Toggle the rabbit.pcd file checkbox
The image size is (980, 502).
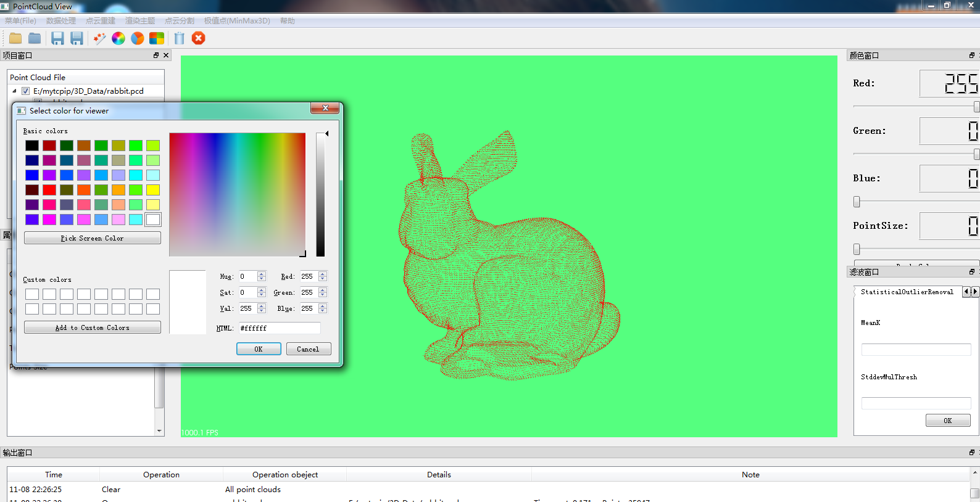click(26, 91)
